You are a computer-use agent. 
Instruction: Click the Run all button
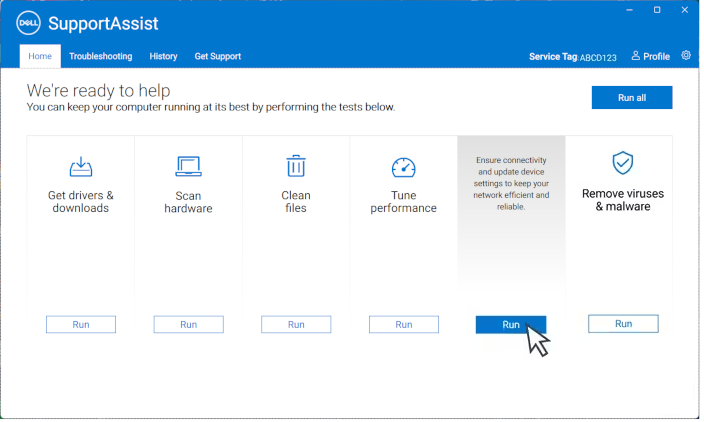click(x=632, y=97)
